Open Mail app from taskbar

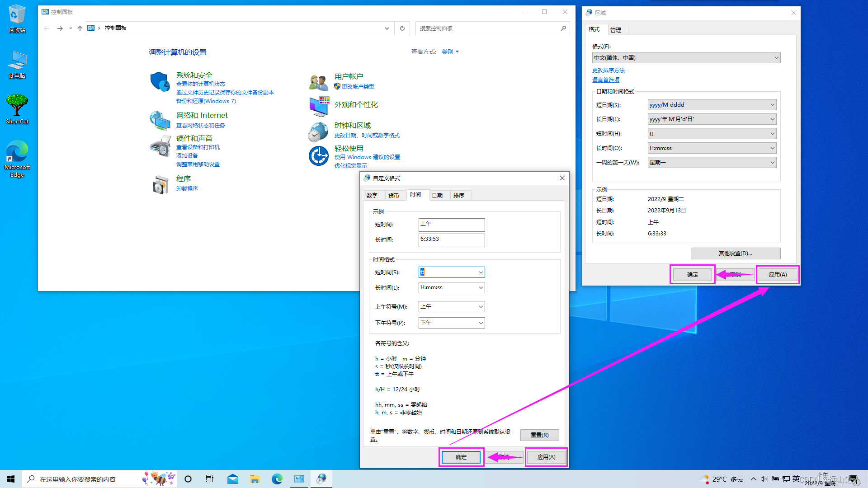233,479
